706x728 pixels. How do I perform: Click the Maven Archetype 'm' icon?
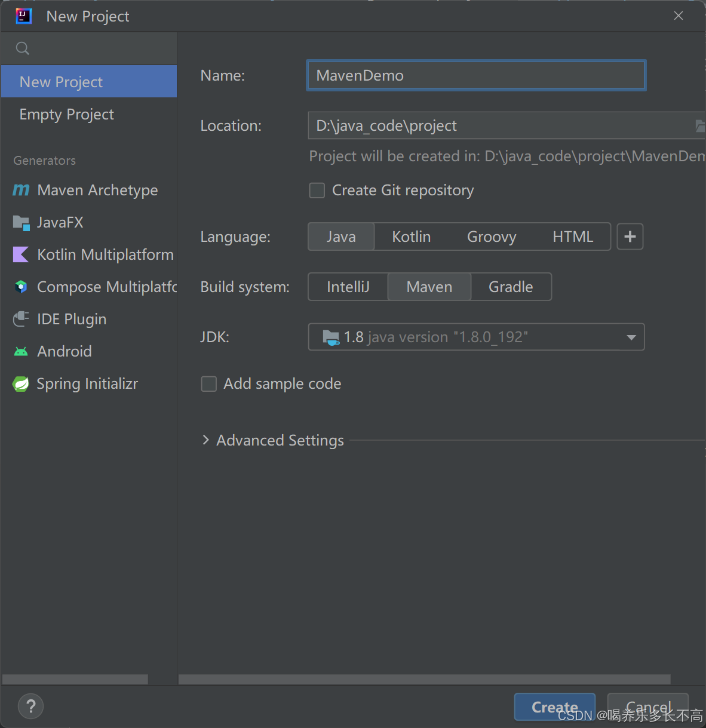coord(21,190)
